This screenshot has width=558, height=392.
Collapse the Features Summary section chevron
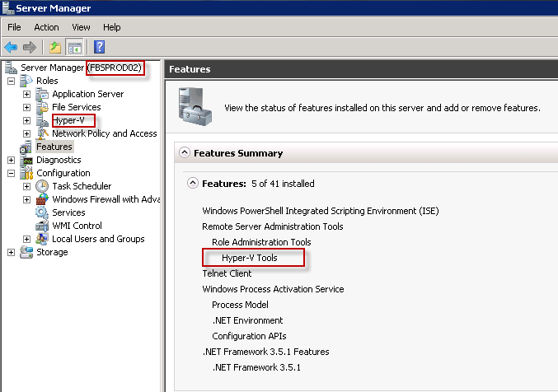[183, 153]
